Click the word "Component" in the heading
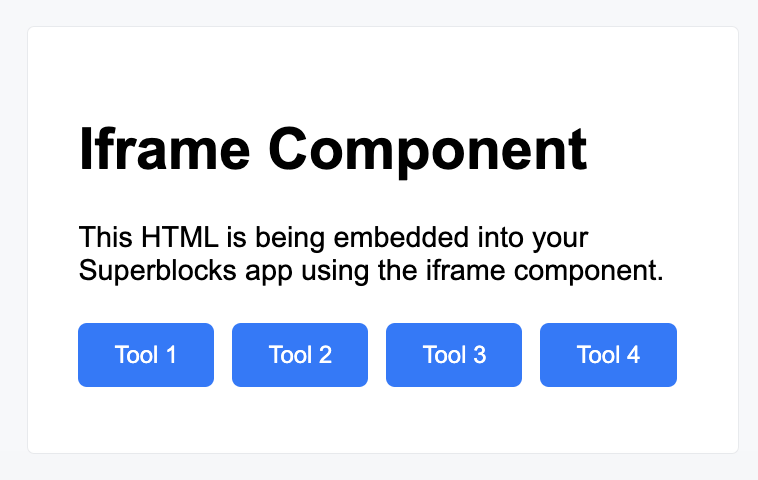This screenshot has height=480, width=758. tap(427, 150)
